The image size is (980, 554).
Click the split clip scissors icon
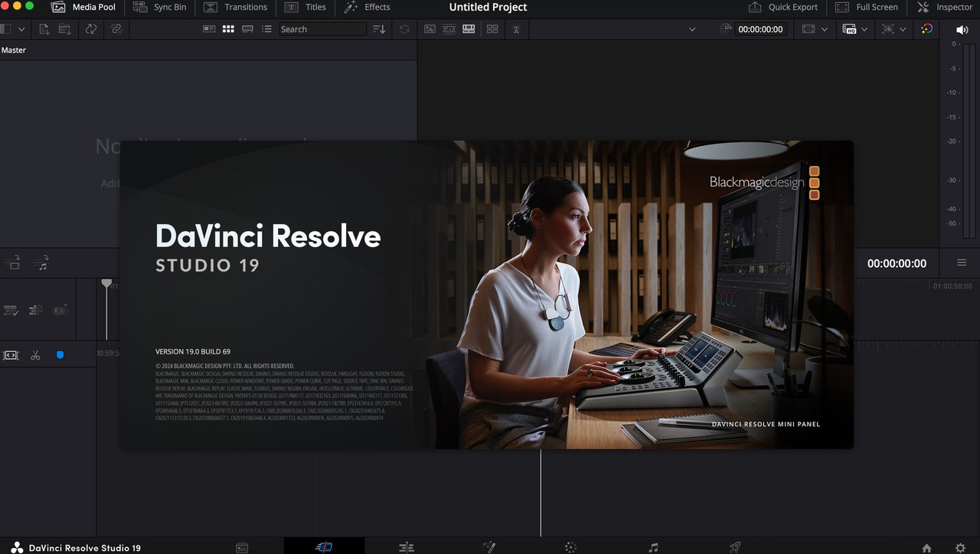(35, 356)
